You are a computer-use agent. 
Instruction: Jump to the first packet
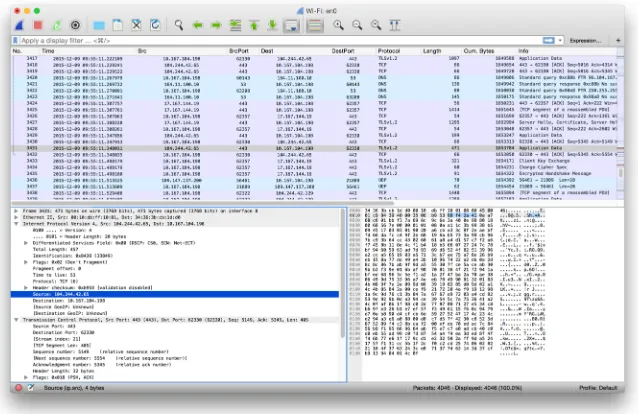tap(254, 25)
